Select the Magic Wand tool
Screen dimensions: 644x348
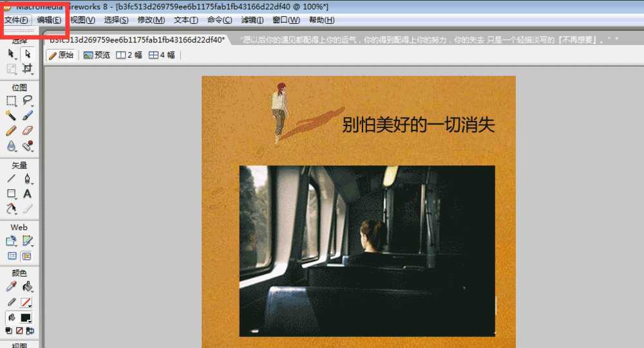pyautogui.click(x=11, y=116)
